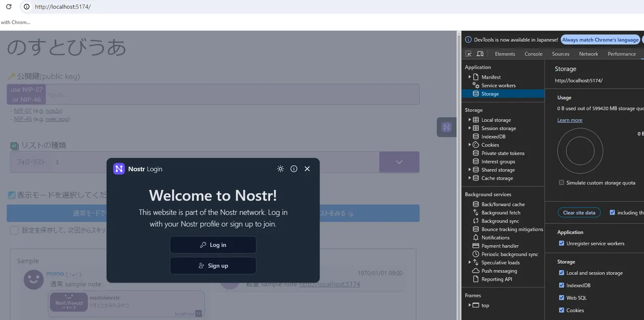This screenshot has height=320, width=644.
Task: Open Service workers in Application panel
Action: click(x=498, y=85)
